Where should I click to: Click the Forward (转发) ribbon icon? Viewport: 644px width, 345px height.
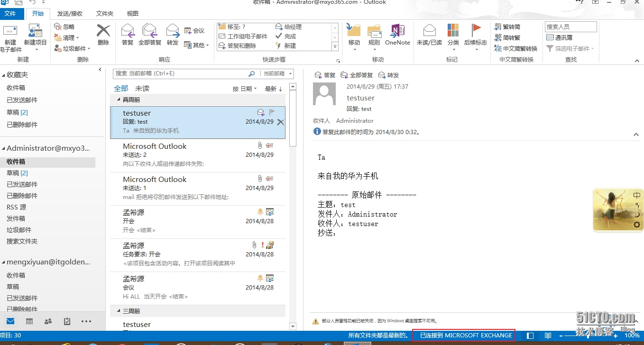pos(173,35)
